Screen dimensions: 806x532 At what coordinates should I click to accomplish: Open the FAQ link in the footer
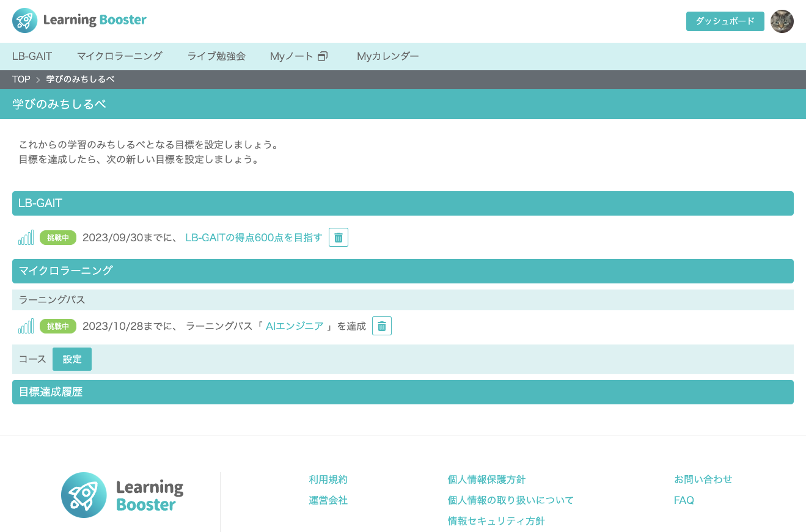point(683,500)
